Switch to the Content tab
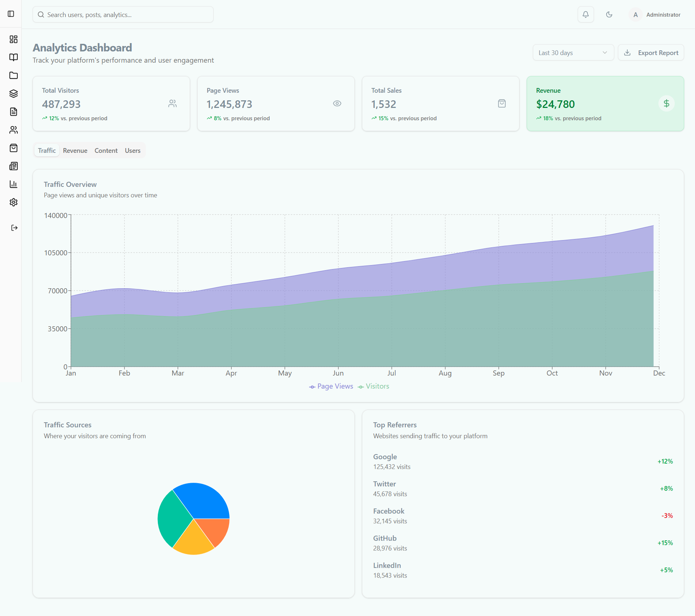 pyautogui.click(x=106, y=150)
